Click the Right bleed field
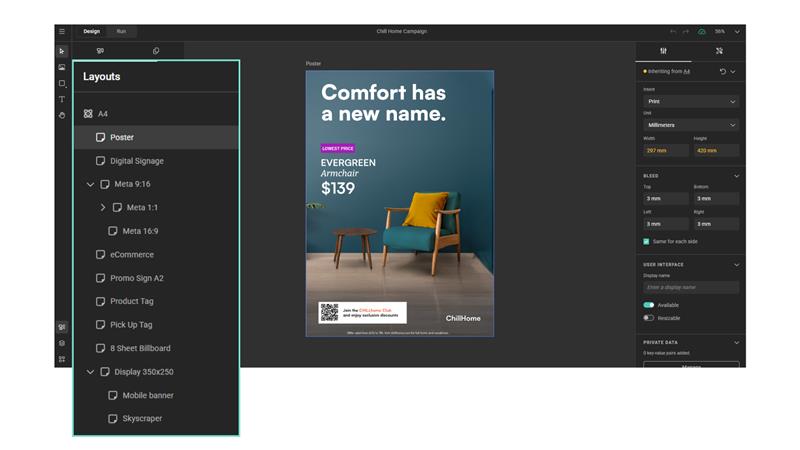The width and height of the screenshot is (800, 450). 716,224
